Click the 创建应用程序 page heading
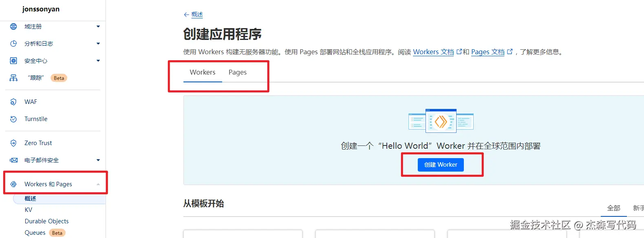The image size is (644, 238). pos(222,34)
